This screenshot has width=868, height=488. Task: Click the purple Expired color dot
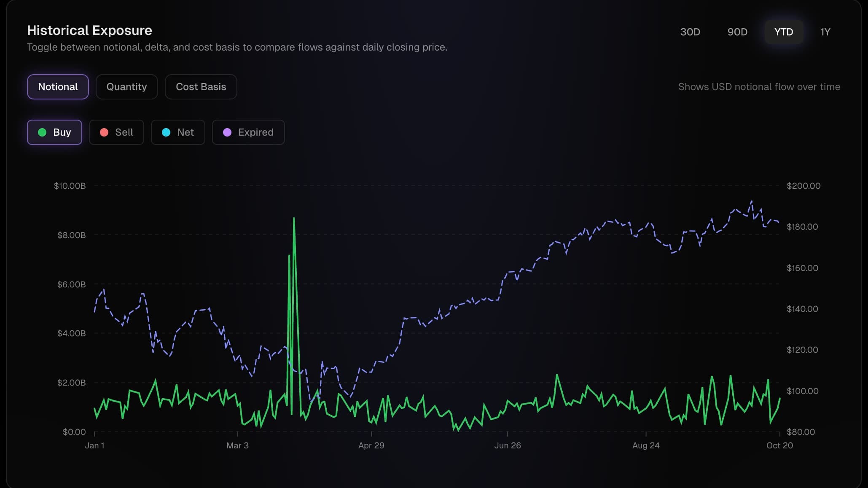pos(227,132)
